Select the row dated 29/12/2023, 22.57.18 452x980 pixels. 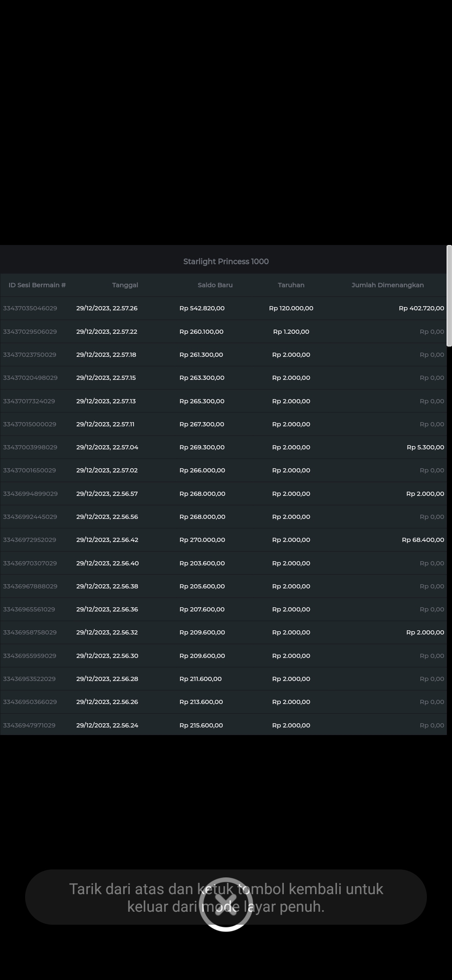pos(106,355)
